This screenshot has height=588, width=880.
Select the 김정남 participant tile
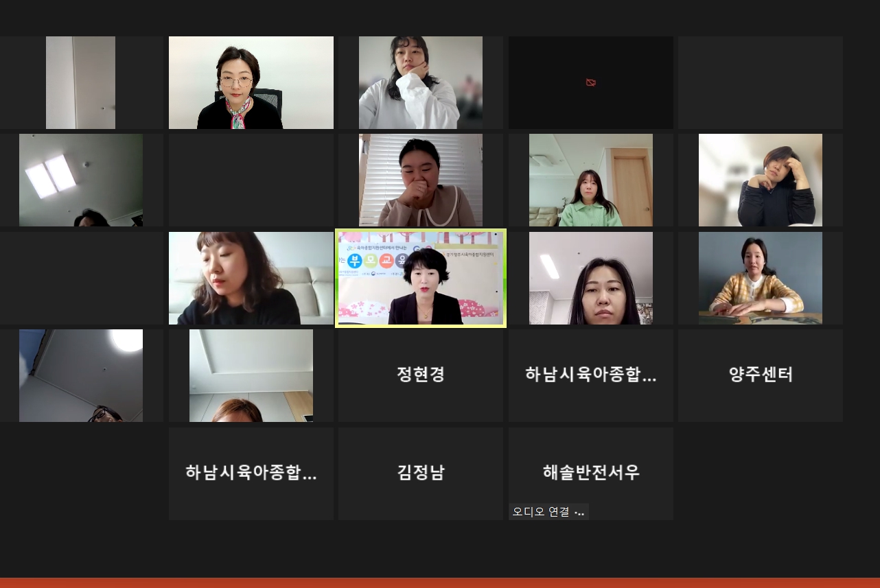(x=421, y=473)
